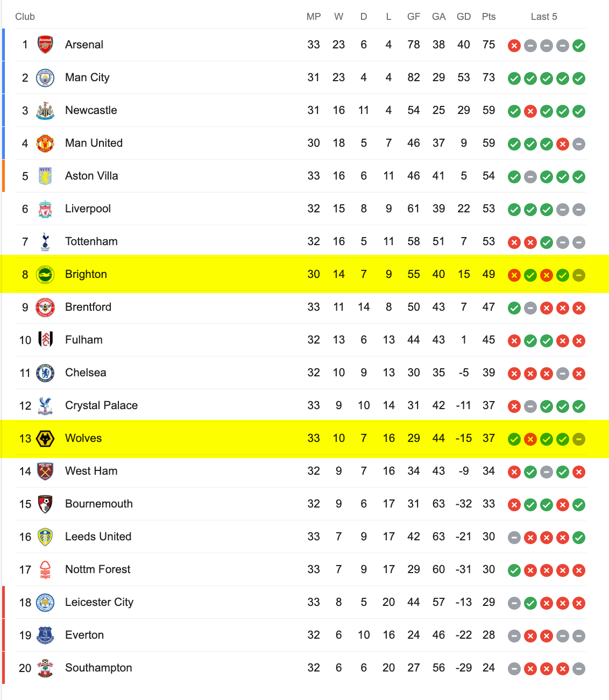
Task: Click the Man City club crest
Action: [45, 77]
